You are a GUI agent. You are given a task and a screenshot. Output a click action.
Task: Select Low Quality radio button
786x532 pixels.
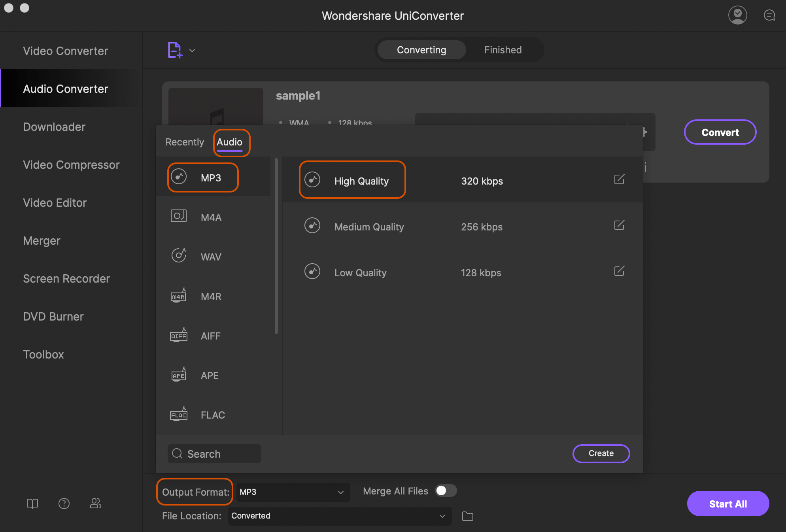[x=313, y=273]
